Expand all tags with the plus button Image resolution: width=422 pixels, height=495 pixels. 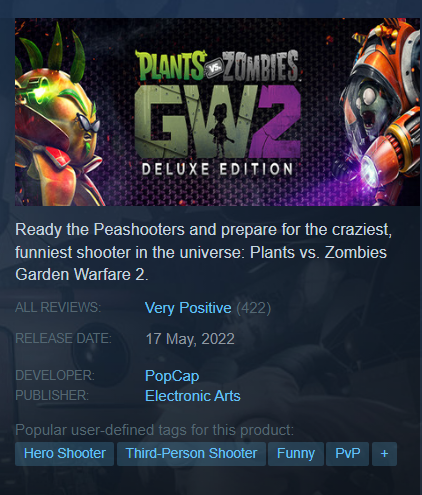[x=384, y=454]
